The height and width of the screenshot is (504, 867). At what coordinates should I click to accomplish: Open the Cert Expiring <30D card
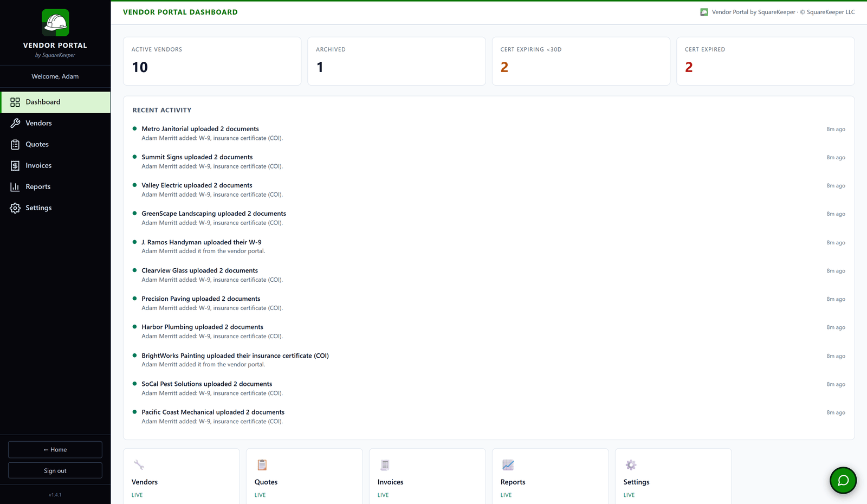[581, 61]
